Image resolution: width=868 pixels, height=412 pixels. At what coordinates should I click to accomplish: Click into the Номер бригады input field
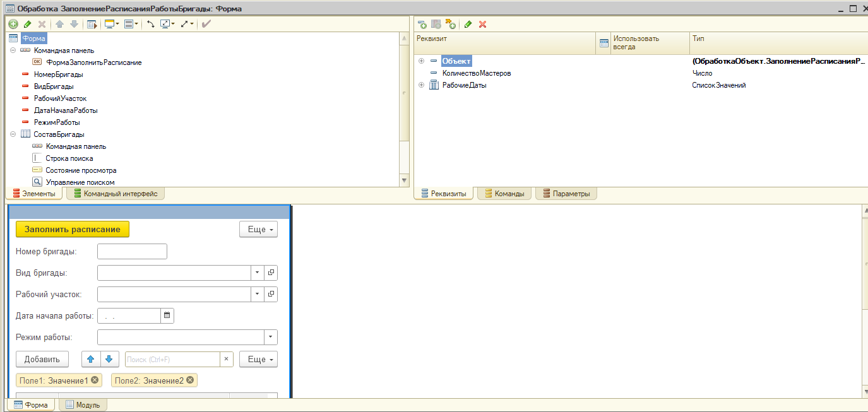(132, 252)
